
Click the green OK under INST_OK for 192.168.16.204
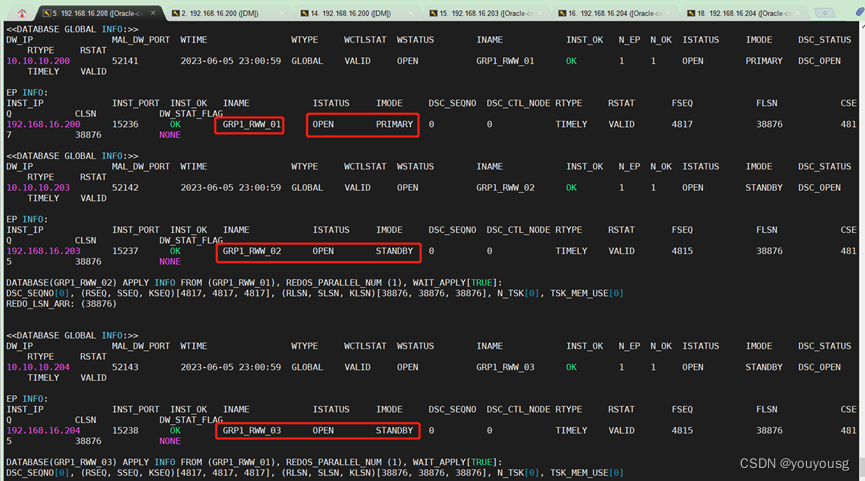point(175,430)
